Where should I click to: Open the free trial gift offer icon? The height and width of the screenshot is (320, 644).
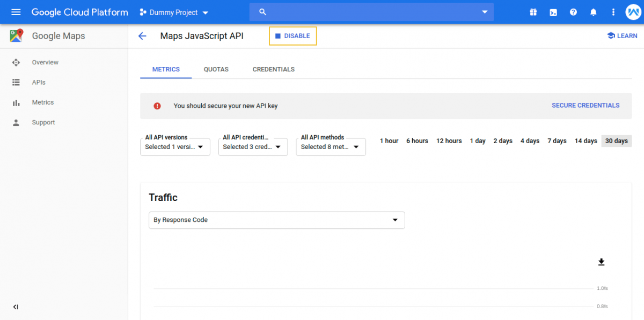point(533,12)
